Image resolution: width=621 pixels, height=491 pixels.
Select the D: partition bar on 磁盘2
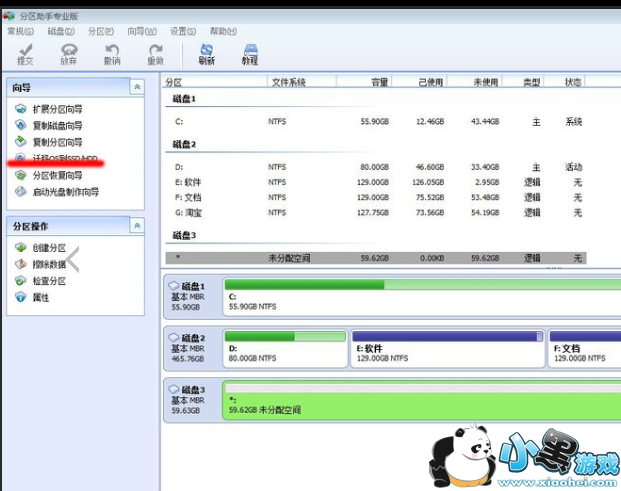click(287, 349)
